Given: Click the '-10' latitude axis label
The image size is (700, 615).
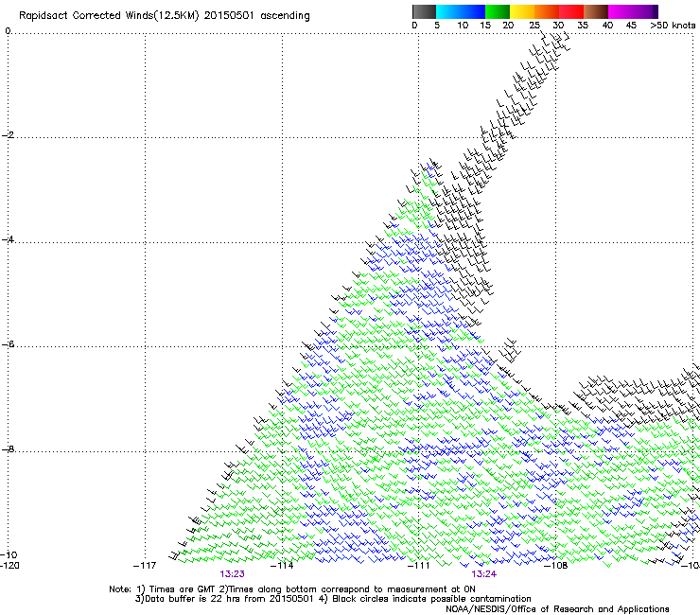Looking at the screenshot, I should point(9,554).
